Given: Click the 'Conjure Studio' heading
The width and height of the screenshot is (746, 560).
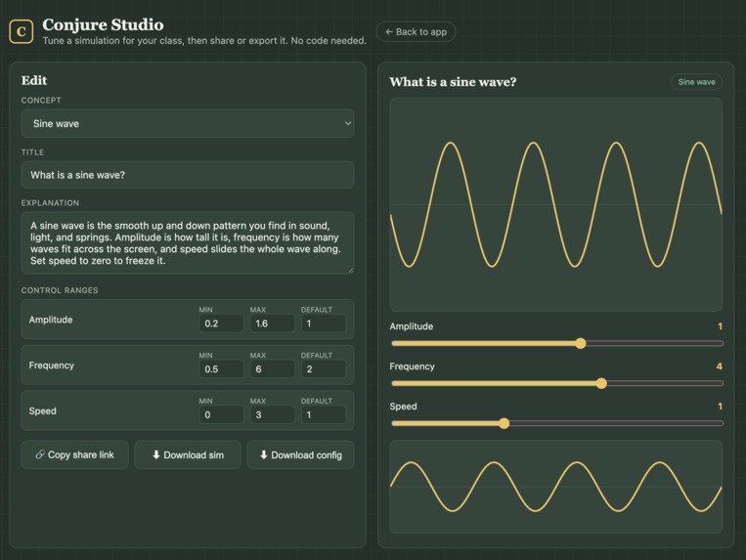Looking at the screenshot, I should pyautogui.click(x=103, y=24).
